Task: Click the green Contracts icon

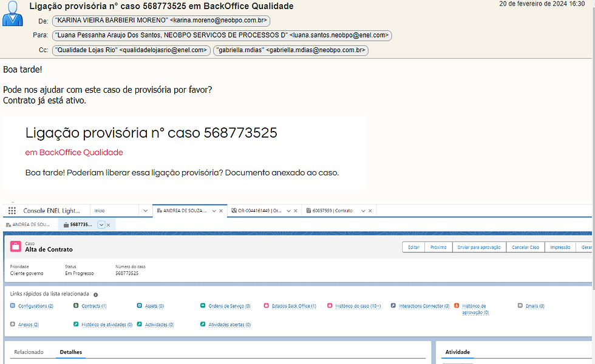Action: pyautogui.click(x=76, y=306)
